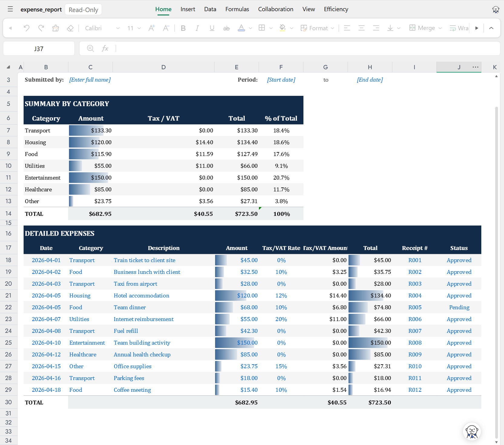
Task: Toggle Bold formatting
Action: click(x=183, y=28)
